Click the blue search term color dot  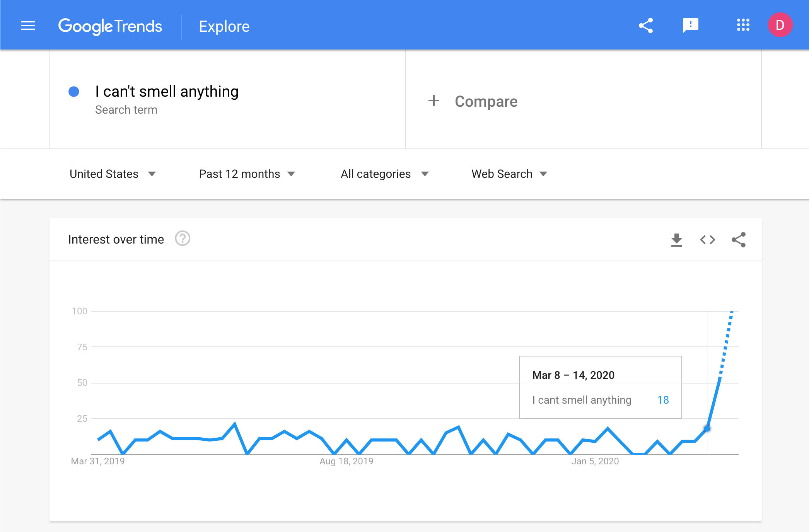74,92
